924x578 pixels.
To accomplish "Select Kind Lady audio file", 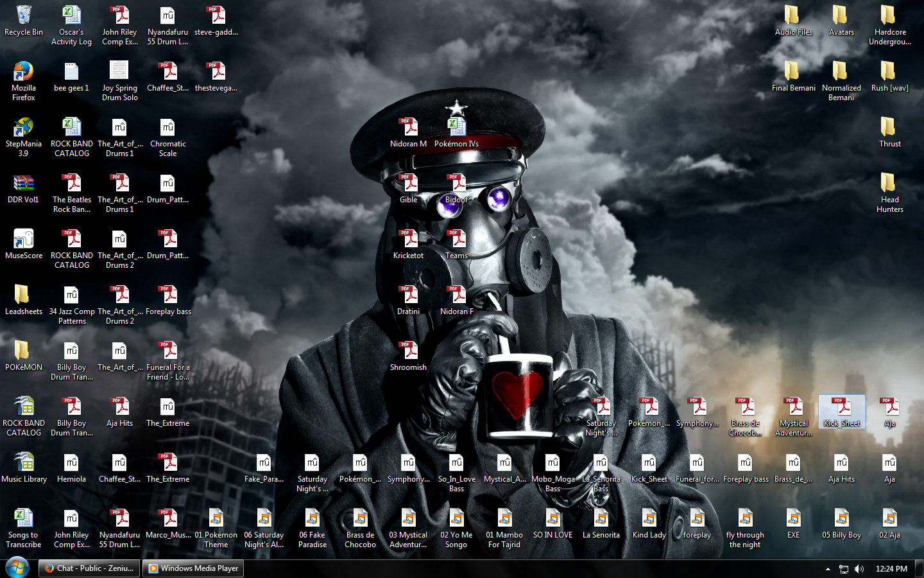I will point(649,524).
